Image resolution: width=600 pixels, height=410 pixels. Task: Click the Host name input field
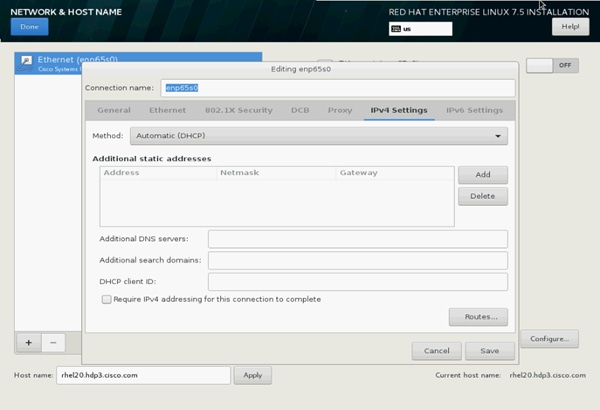143,375
